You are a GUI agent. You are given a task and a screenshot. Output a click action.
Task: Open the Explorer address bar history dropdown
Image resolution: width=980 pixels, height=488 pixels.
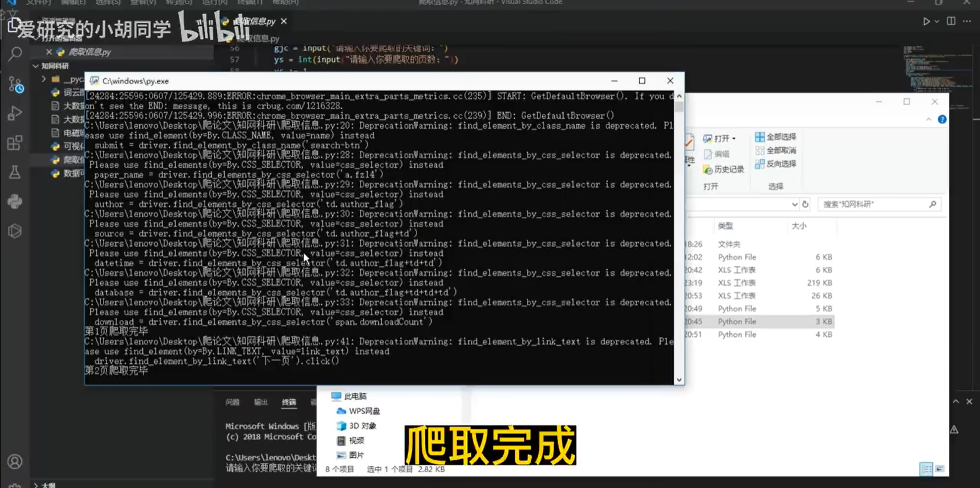pyautogui.click(x=794, y=204)
